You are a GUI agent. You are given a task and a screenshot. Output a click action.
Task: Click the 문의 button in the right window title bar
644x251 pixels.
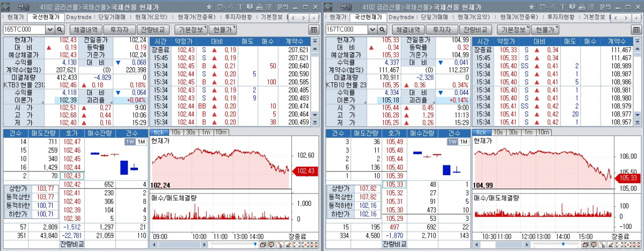[x=605, y=7]
